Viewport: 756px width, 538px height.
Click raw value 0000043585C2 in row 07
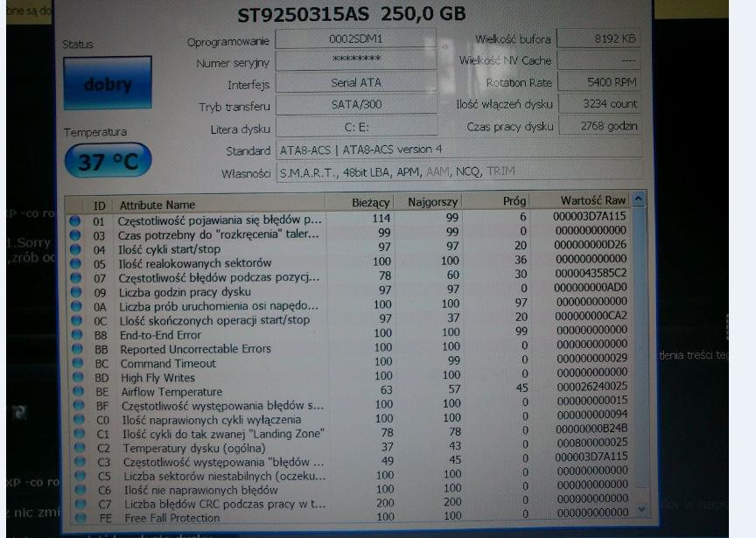tap(591, 273)
